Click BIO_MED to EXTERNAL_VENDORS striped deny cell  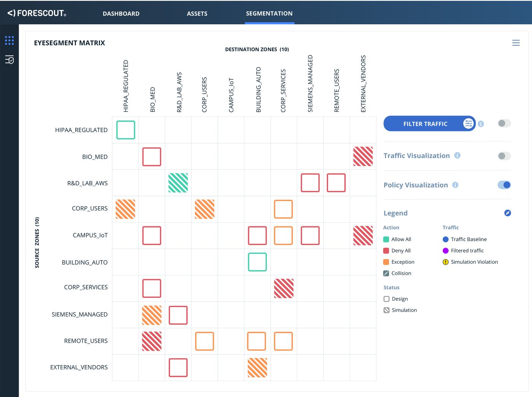pos(363,157)
